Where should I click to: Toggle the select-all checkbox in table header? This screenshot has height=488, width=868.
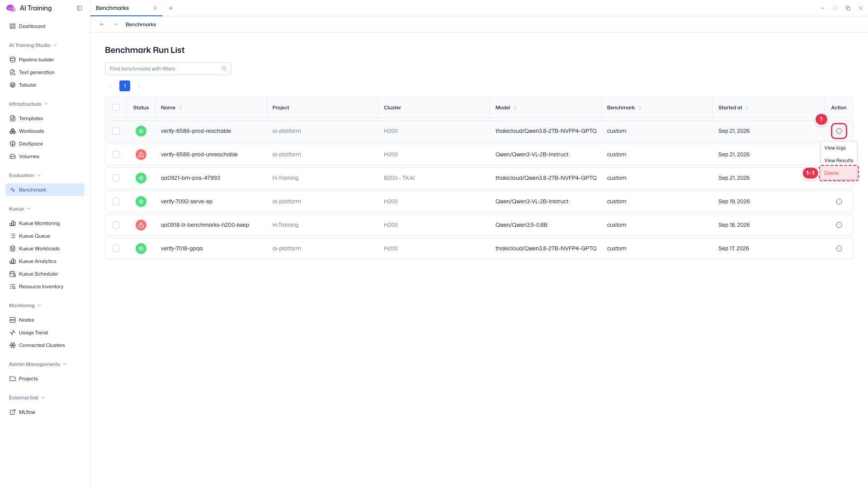pyautogui.click(x=116, y=108)
